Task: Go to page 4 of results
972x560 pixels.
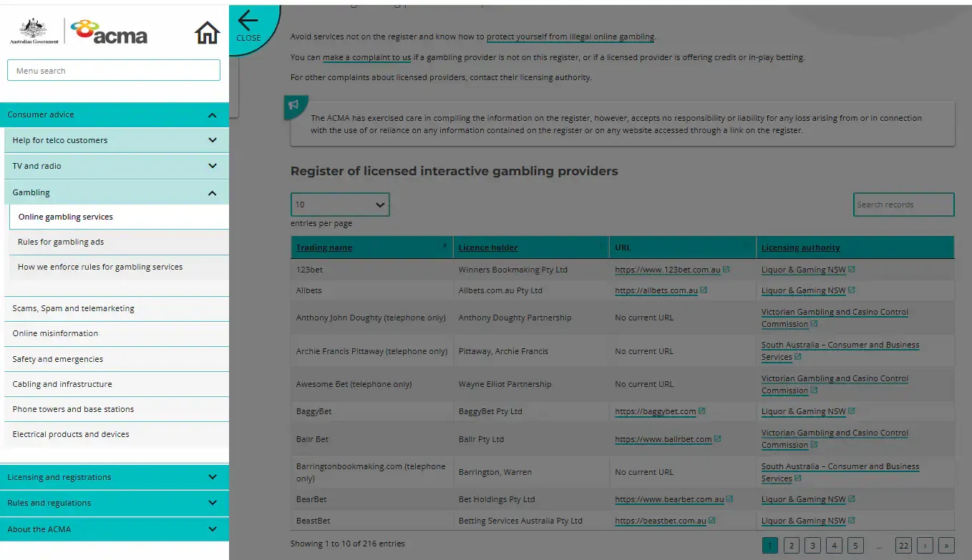Action: click(834, 546)
